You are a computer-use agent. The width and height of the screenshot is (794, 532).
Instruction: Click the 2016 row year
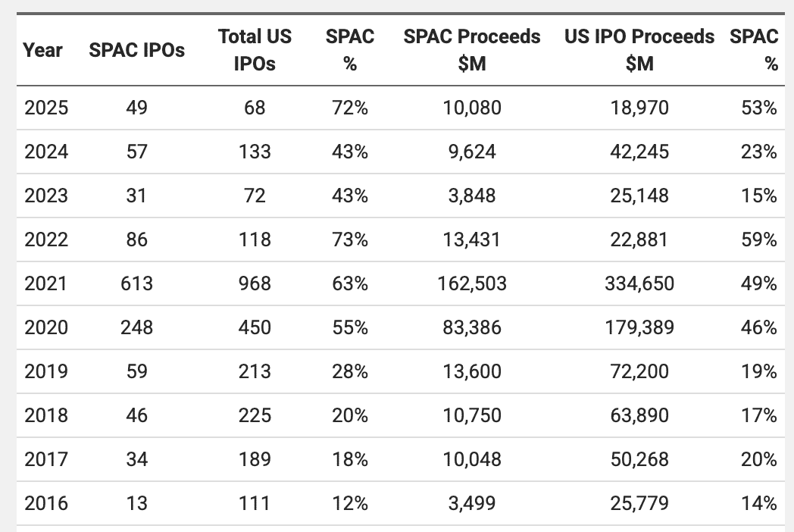coord(46,503)
